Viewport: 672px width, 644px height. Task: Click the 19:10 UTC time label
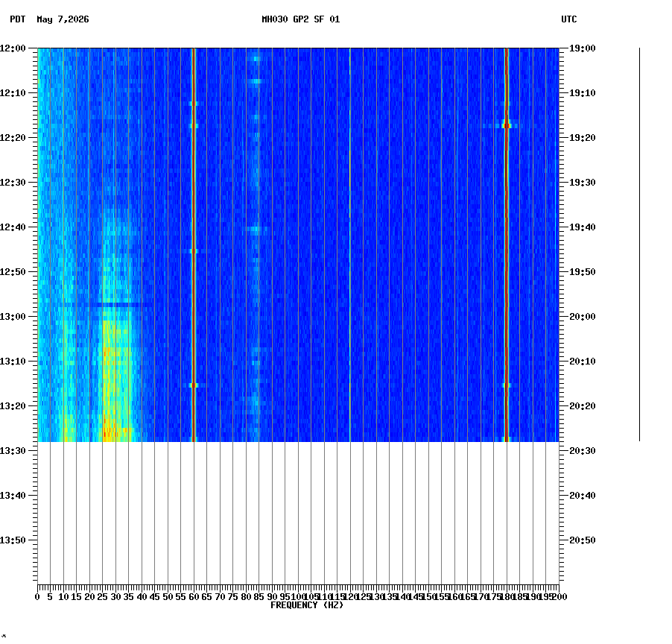tap(583, 93)
